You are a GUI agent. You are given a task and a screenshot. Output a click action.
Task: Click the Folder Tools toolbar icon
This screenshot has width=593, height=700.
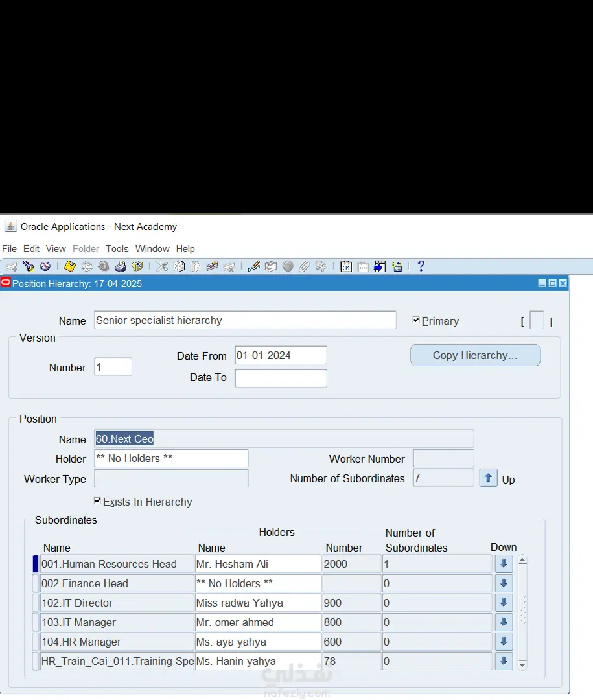click(x=321, y=267)
